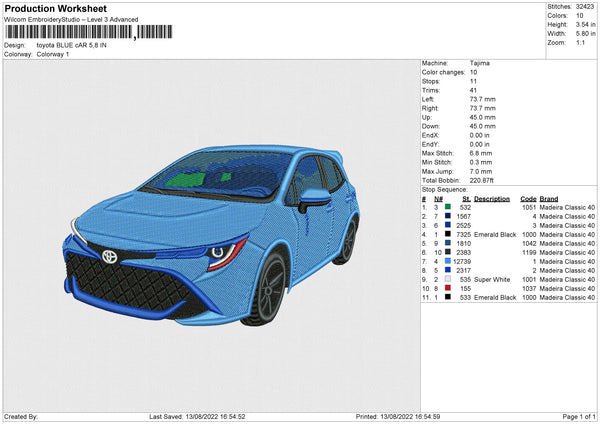This screenshot has width=600, height=424.
Task: Click the Zoom value 1:1
Action: (x=580, y=42)
